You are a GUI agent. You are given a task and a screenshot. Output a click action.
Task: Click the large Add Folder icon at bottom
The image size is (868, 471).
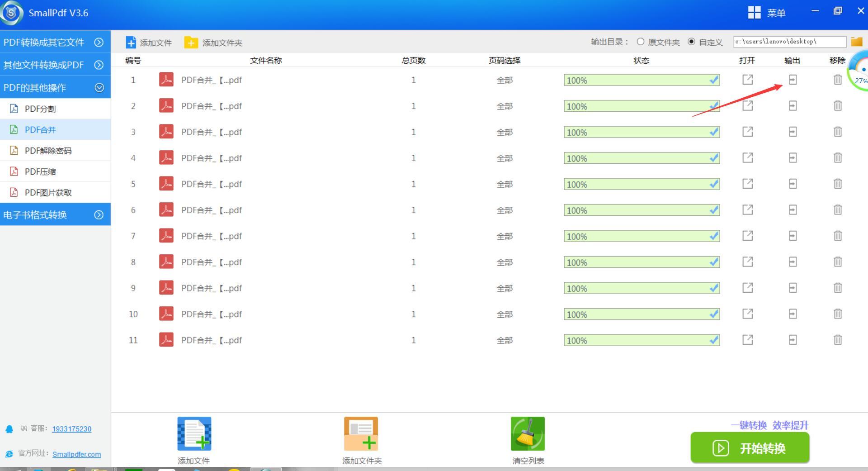tap(361, 434)
